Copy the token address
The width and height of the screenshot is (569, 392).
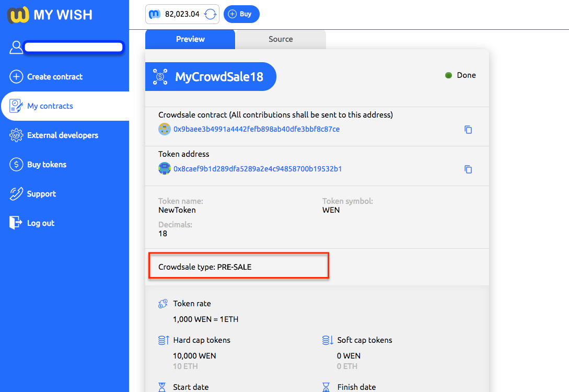[x=468, y=169]
